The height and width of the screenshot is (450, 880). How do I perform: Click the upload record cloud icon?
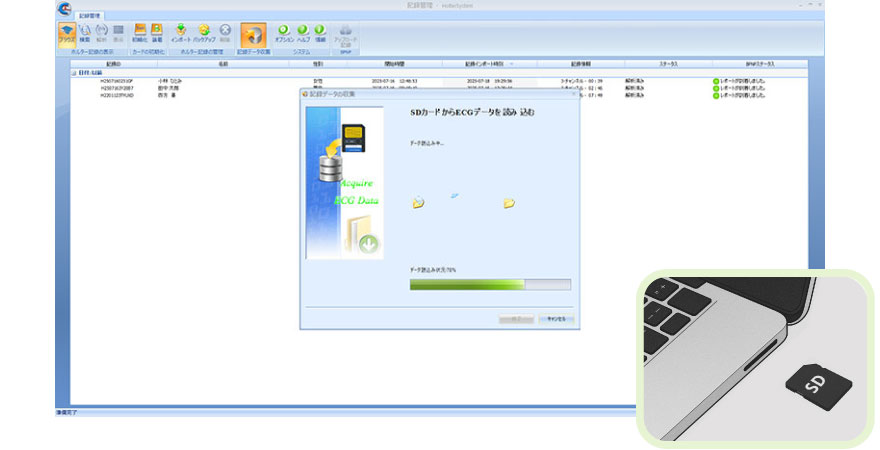coord(347,33)
